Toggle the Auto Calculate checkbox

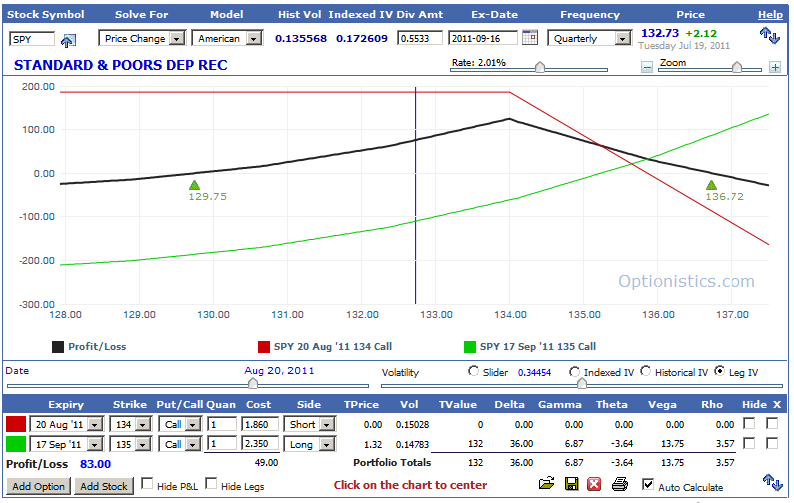648,484
